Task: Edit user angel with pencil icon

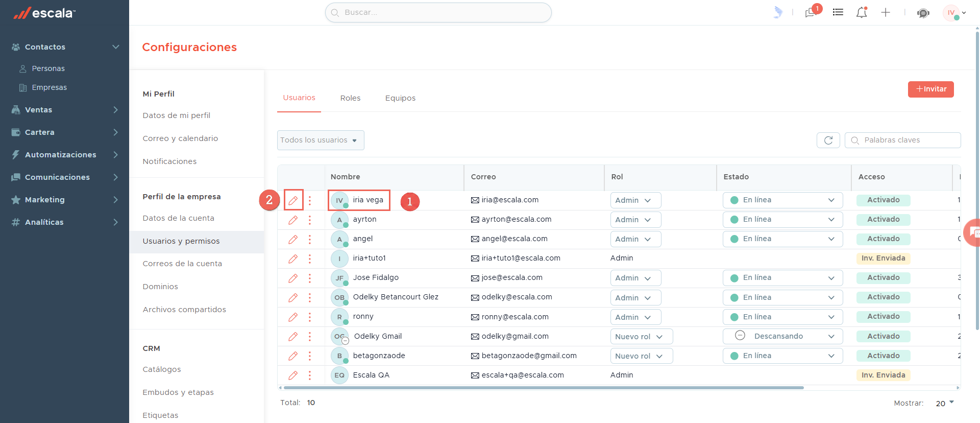Action: click(x=293, y=239)
